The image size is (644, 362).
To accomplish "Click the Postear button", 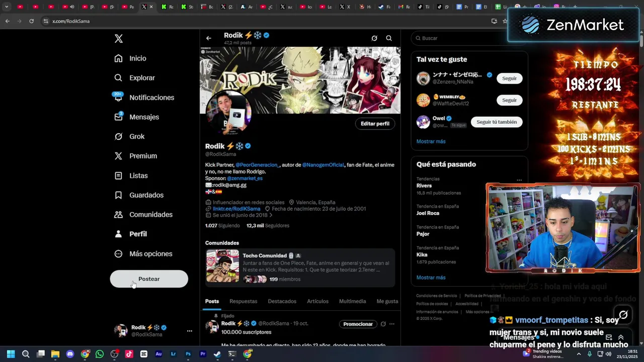I will [149, 279].
